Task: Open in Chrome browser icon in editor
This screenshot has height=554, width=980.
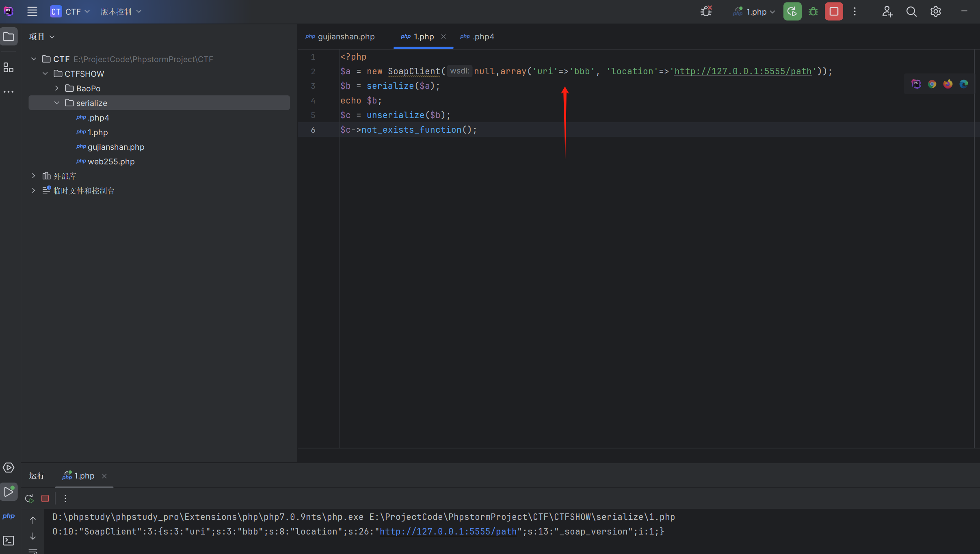Action: pyautogui.click(x=932, y=84)
